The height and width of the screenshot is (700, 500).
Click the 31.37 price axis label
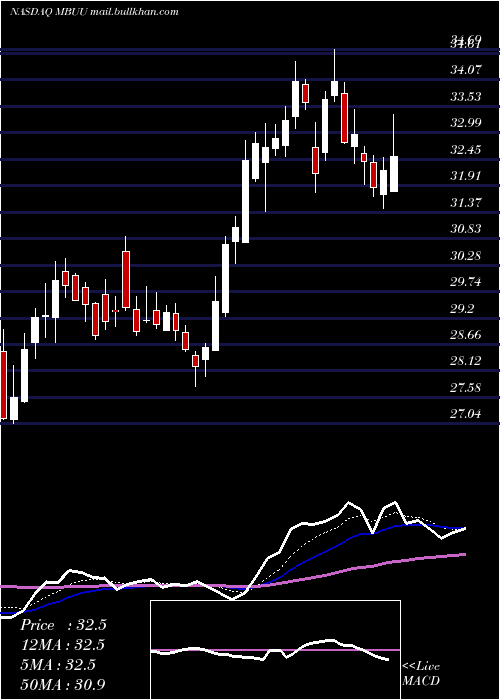(466, 203)
